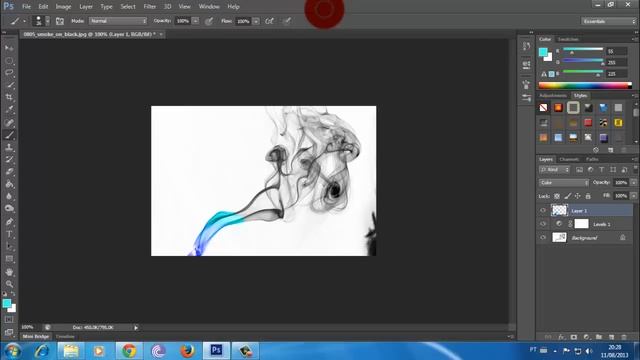Open the brush Opacity dropdown arrow

tap(196, 21)
